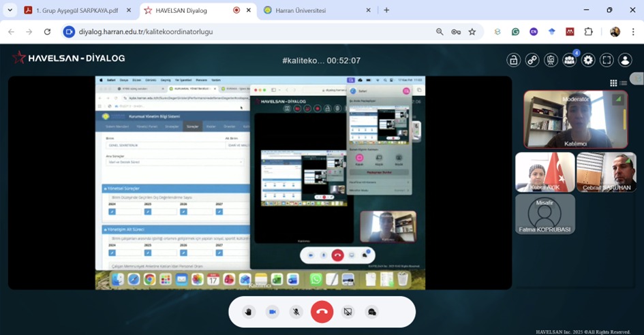Open meeting settings gear icon

point(588,60)
